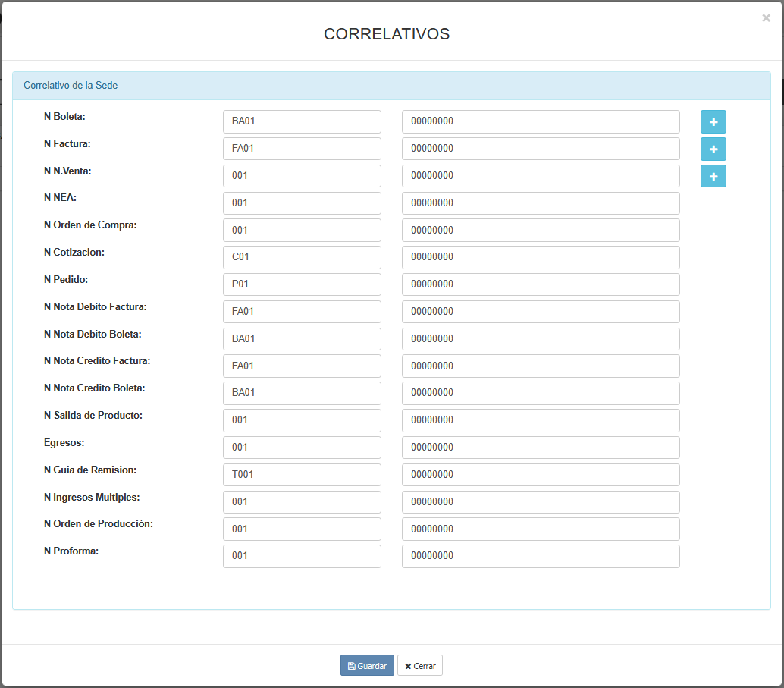The width and height of the screenshot is (784, 688).
Task: Focus the N Ingresos Multiples number field
Action: [541, 502]
